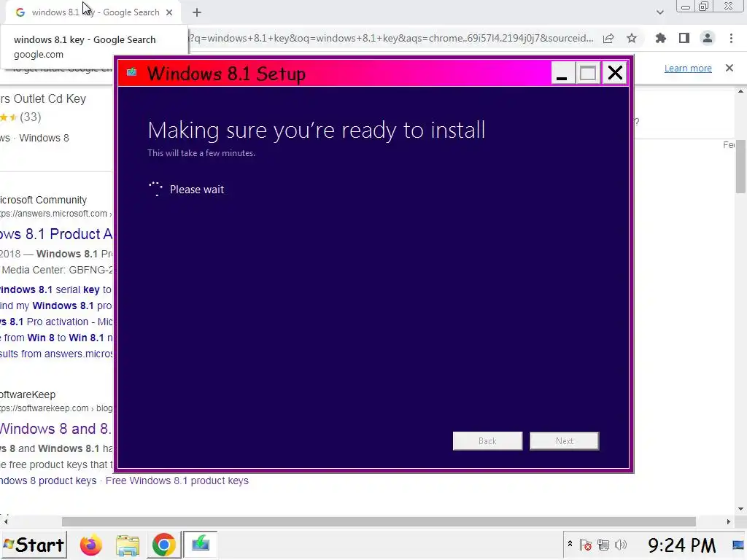747x560 pixels.
Task: Close the Windows 8.1 Setup window
Action: [615, 73]
